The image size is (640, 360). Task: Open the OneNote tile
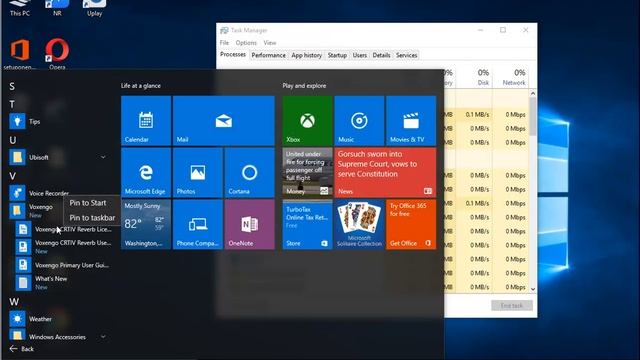tap(249, 224)
